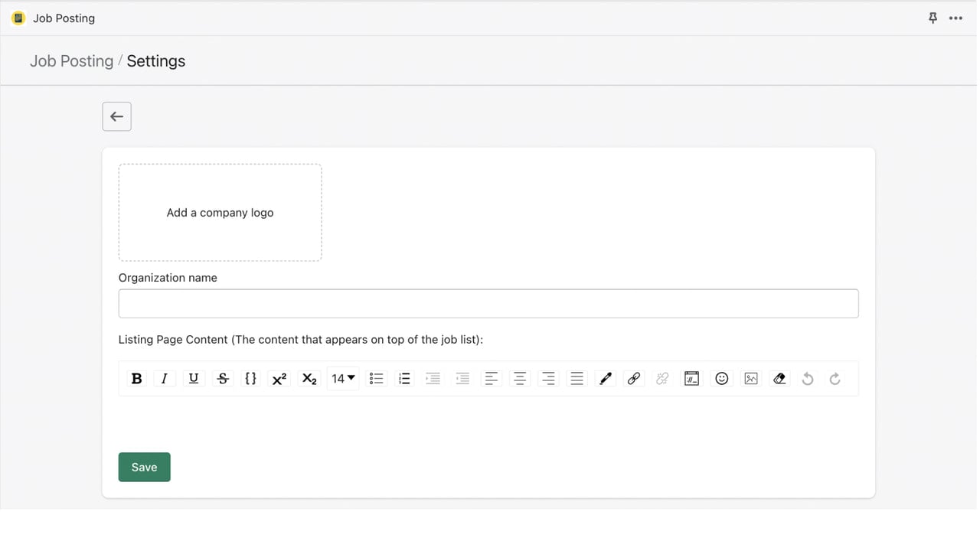This screenshot has width=980, height=551.
Task: Apply strikethrough to text
Action: tap(223, 378)
